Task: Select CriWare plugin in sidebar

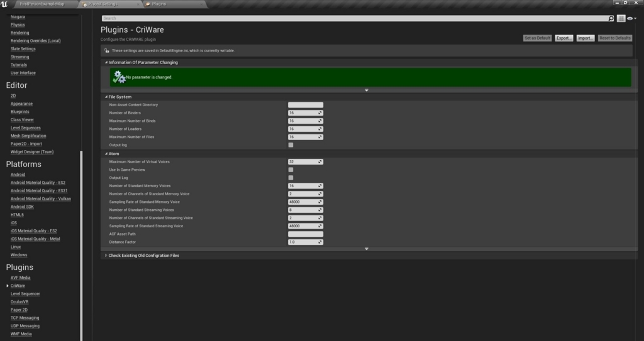Action: click(x=18, y=286)
